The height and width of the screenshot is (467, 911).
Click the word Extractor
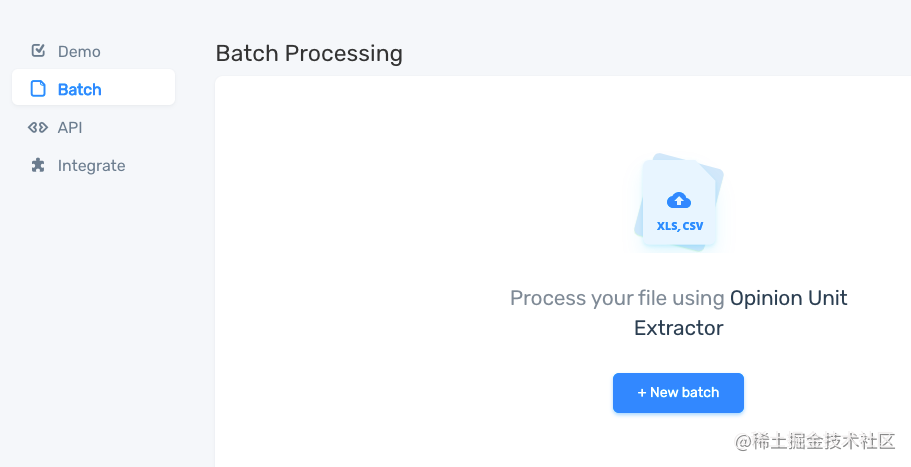[679, 328]
